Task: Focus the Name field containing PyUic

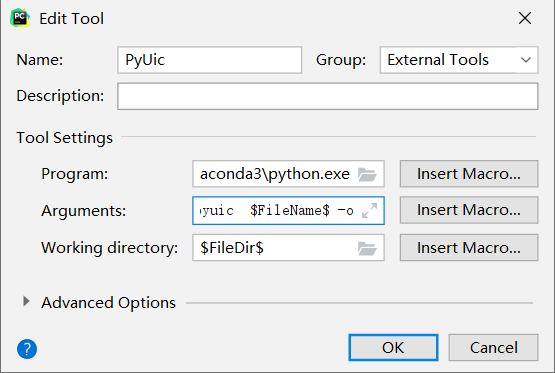Action: click(210, 60)
